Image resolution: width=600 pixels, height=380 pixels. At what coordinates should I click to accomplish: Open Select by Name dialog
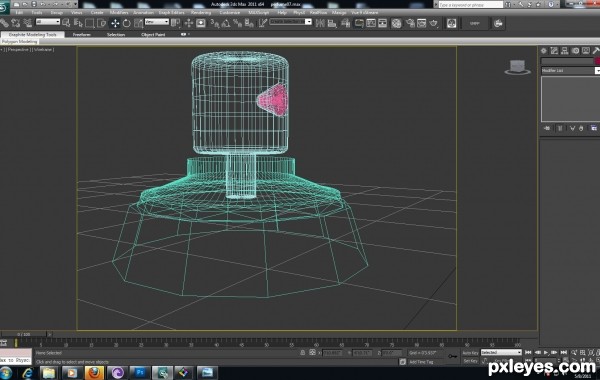coord(78,23)
